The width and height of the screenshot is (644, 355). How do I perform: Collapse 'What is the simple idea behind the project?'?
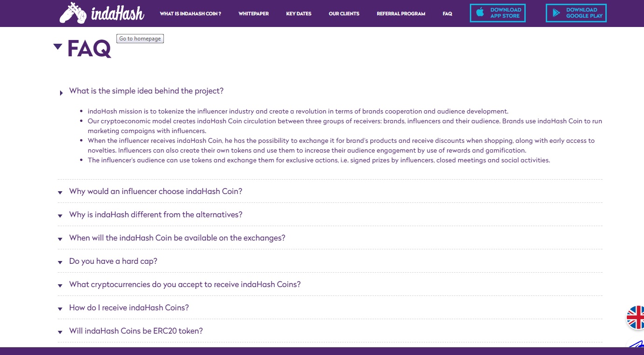(x=146, y=91)
